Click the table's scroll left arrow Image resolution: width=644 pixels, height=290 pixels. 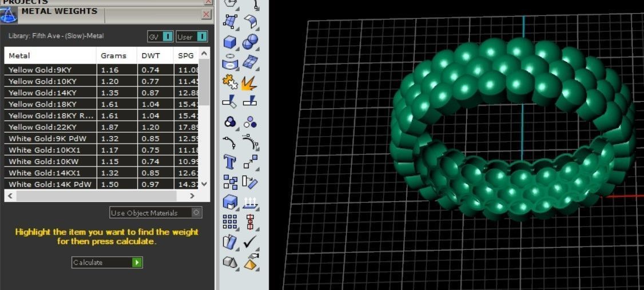11,196
